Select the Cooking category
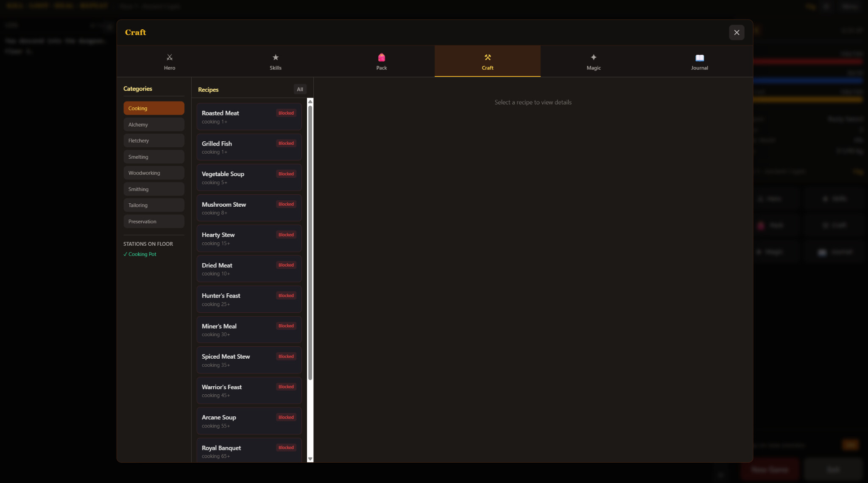Viewport: 868px width, 483px height. (154, 108)
